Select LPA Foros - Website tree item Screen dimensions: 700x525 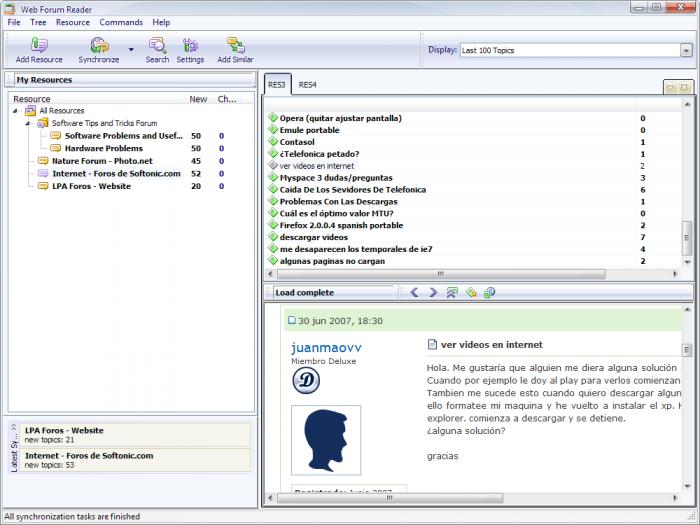point(92,186)
